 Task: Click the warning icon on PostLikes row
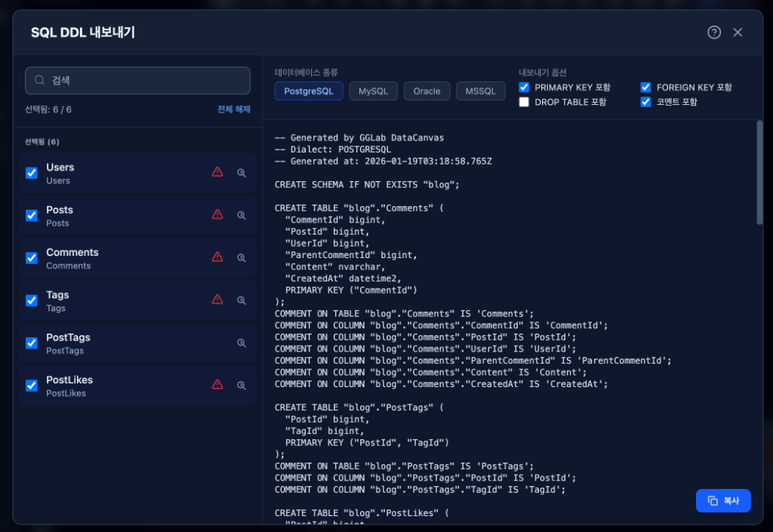(217, 385)
